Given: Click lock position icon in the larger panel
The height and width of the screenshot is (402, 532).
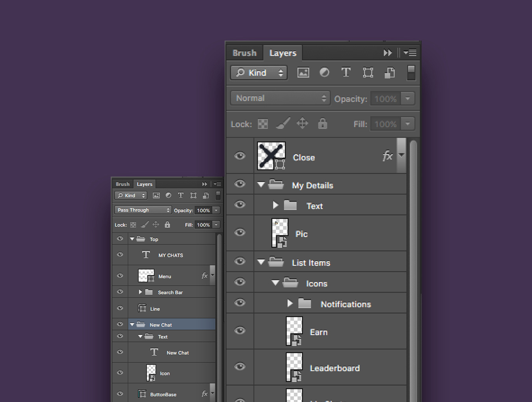Looking at the screenshot, I should (x=302, y=123).
